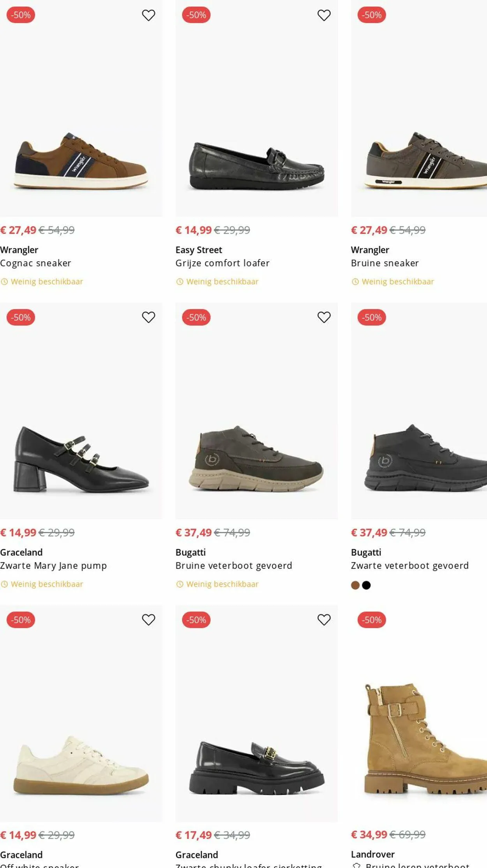Select black color swatch for Bugatti veterboot
The width and height of the screenshot is (487, 868).
366,585
